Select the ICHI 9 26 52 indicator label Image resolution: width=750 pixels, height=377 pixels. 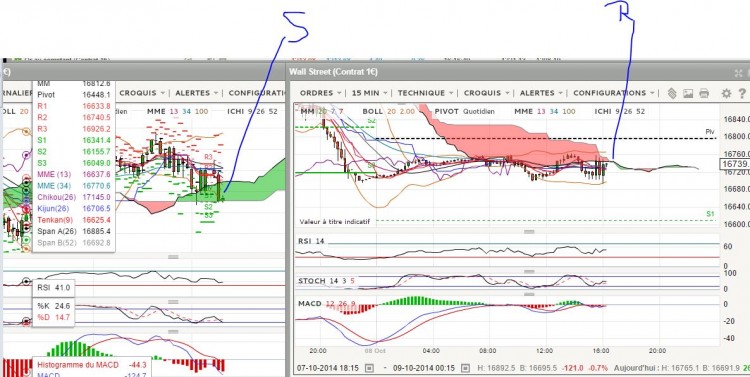point(619,111)
